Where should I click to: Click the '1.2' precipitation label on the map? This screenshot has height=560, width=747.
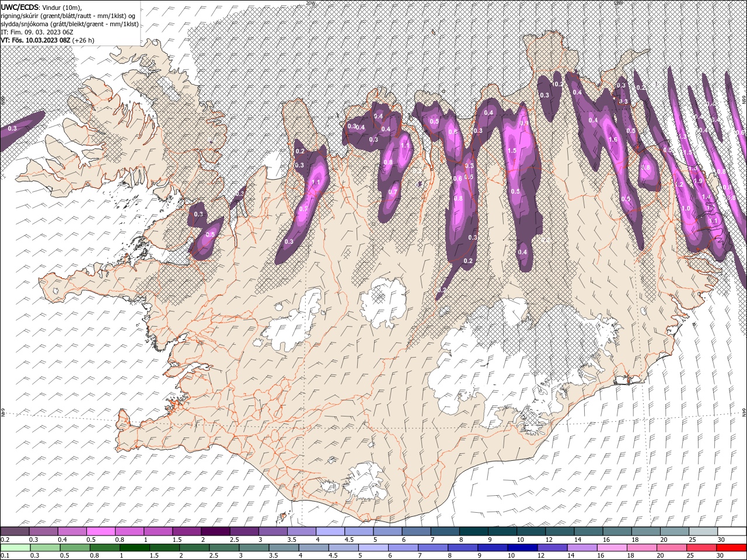coord(679,184)
